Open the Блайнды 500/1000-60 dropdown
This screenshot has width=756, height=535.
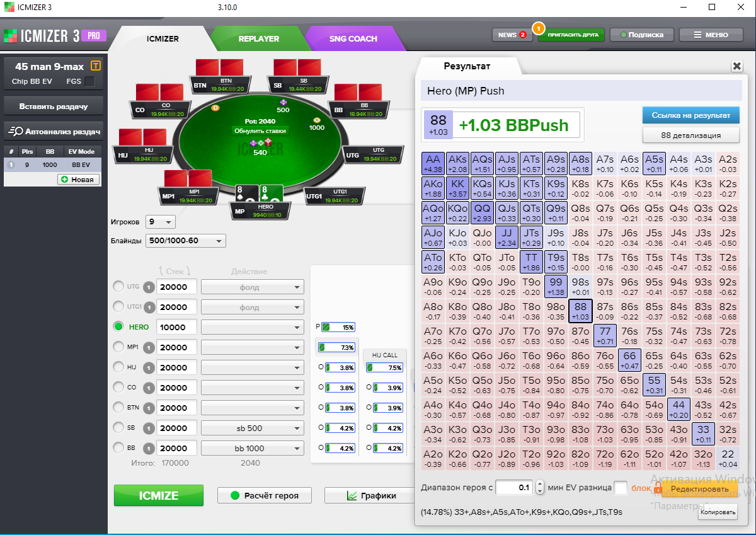pyautogui.click(x=185, y=241)
